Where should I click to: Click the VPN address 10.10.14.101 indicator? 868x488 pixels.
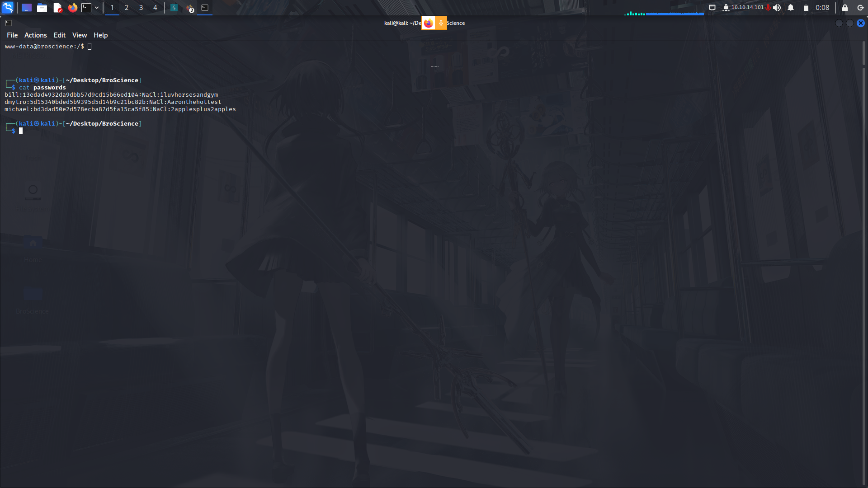pyautogui.click(x=746, y=7)
